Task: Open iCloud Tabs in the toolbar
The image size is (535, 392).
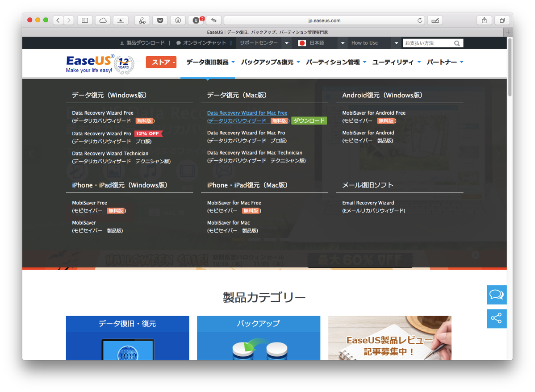Action: point(103,21)
